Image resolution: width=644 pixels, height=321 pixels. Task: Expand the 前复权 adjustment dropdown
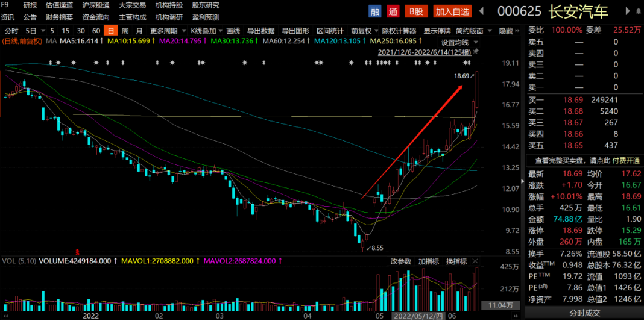point(364,31)
